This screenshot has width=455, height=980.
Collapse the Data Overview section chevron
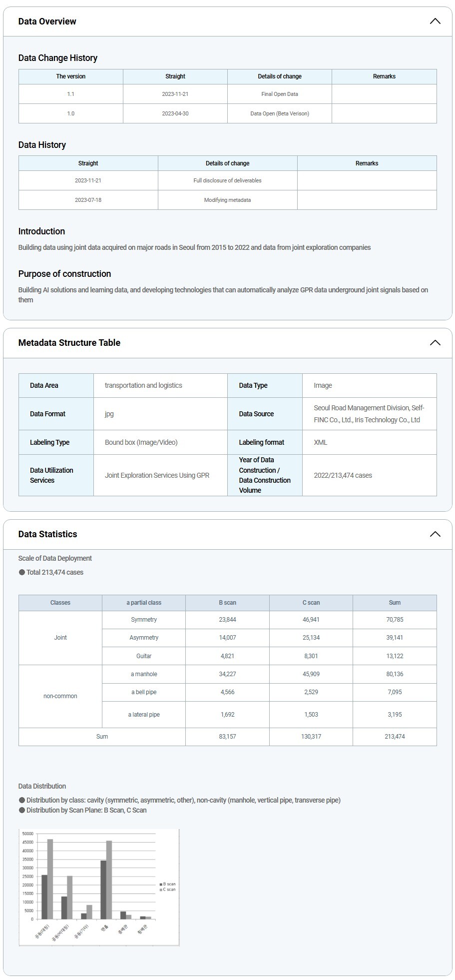[x=435, y=21]
